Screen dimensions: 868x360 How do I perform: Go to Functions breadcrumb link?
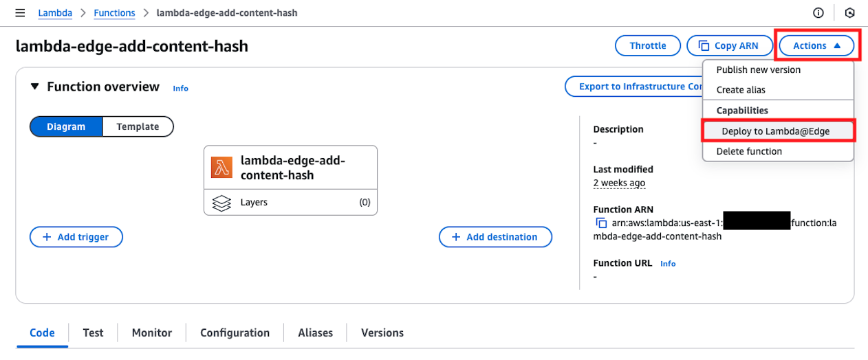[x=114, y=13]
